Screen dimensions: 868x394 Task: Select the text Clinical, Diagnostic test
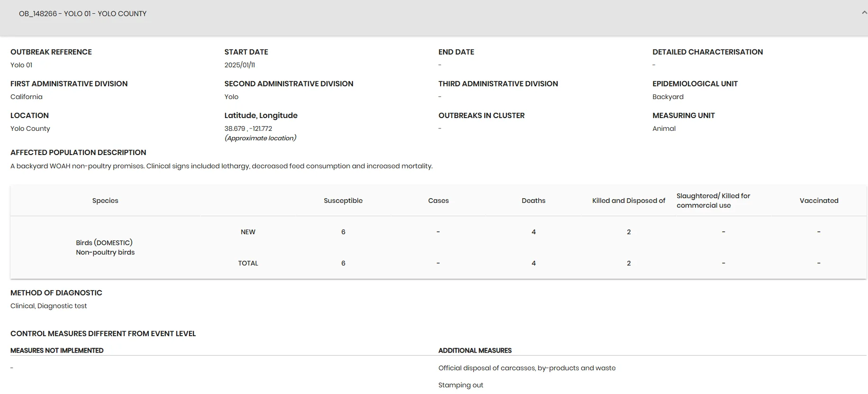(x=49, y=306)
